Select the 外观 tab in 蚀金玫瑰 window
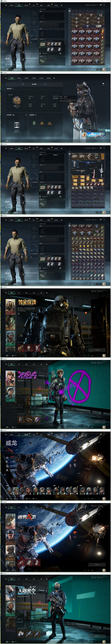 [11, 293]
